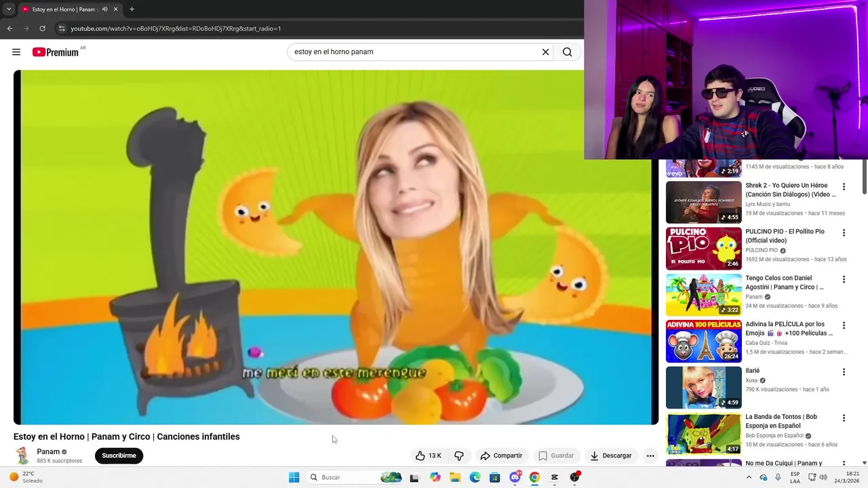Open volume control from the tray speaker icon
The width and height of the screenshot is (868, 488).
pyautogui.click(x=823, y=477)
